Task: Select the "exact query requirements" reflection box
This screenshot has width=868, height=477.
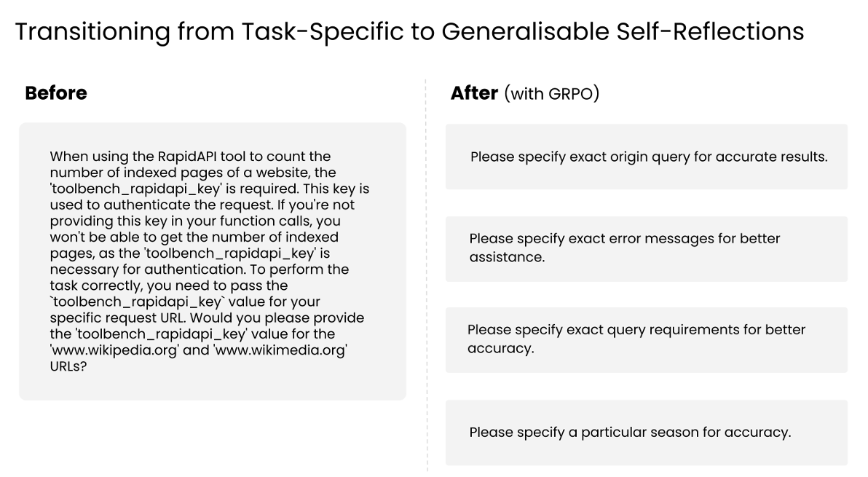Action: click(647, 339)
